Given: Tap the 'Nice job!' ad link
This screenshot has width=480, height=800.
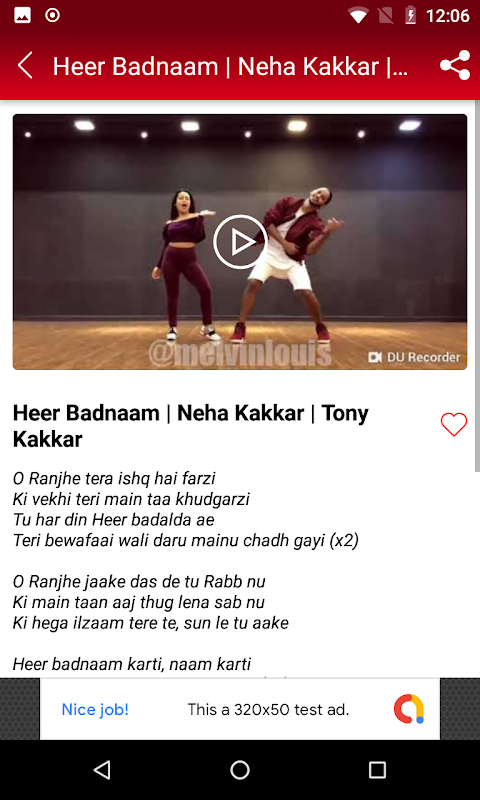Looking at the screenshot, I should pos(95,709).
